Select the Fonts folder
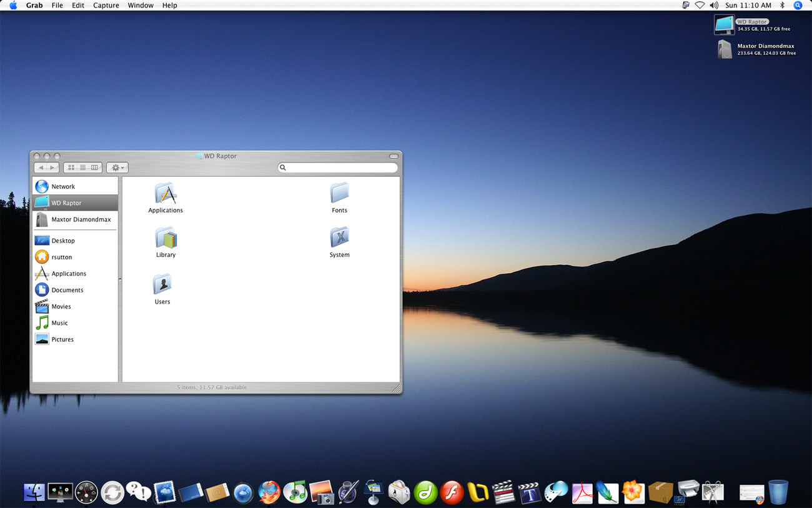The image size is (812, 508). [x=339, y=198]
